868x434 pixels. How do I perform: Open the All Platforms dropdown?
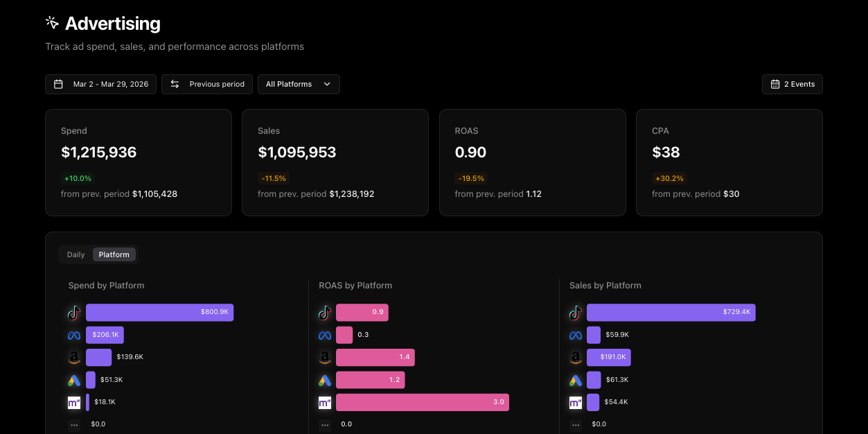pos(299,84)
